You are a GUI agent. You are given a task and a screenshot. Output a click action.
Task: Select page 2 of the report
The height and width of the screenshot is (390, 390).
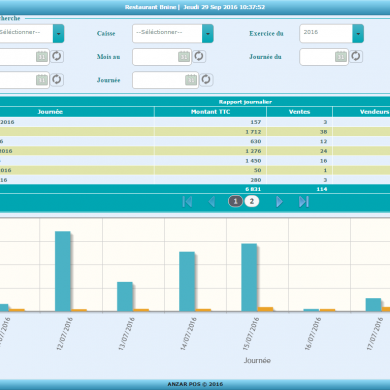point(252,201)
